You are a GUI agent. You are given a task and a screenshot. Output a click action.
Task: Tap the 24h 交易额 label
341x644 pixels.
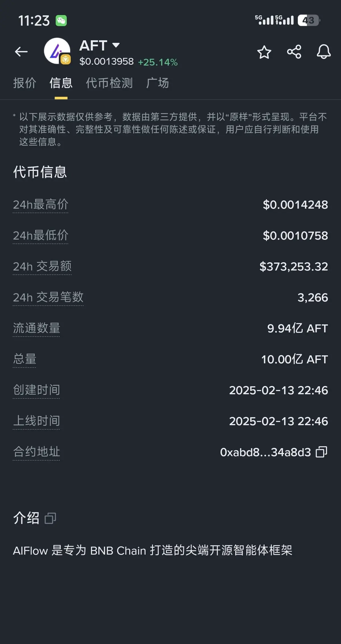click(x=42, y=267)
